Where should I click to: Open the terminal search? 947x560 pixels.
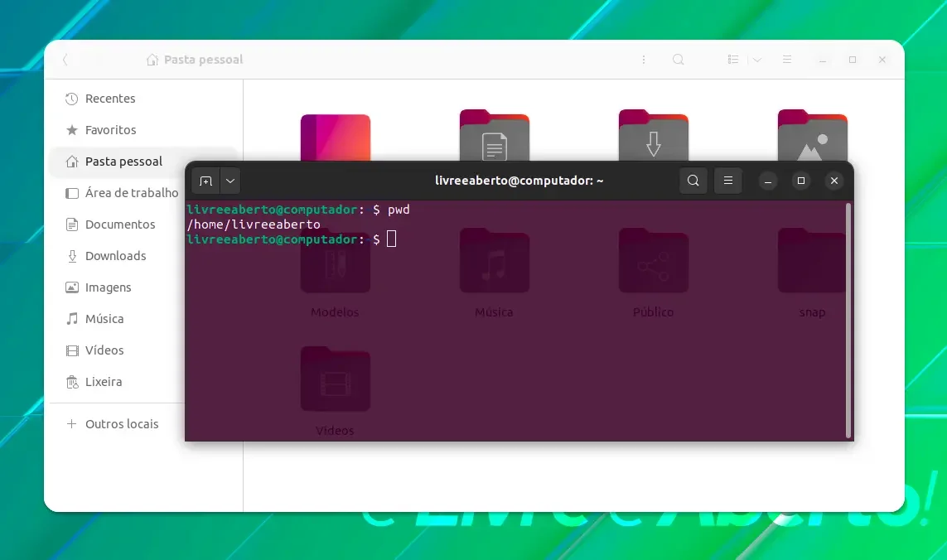point(693,181)
